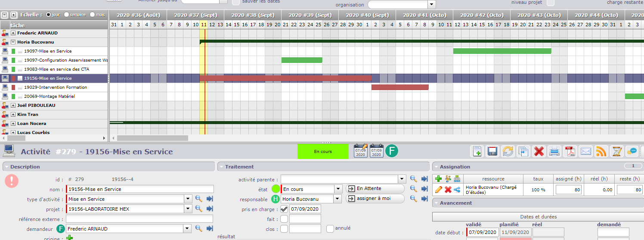This screenshot has width=644, height=240.
Task: Select the 'mois' scale radio button
Action: point(92,15)
